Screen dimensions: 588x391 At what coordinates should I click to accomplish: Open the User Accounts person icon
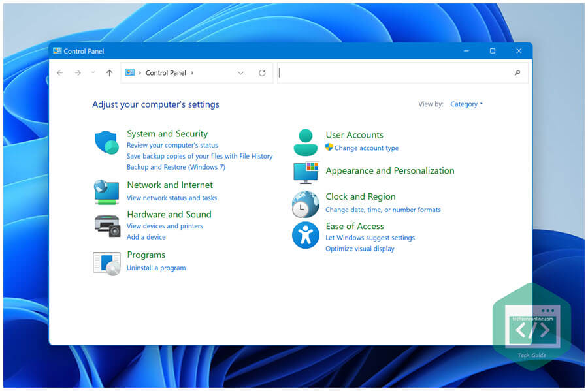(306, 142)
